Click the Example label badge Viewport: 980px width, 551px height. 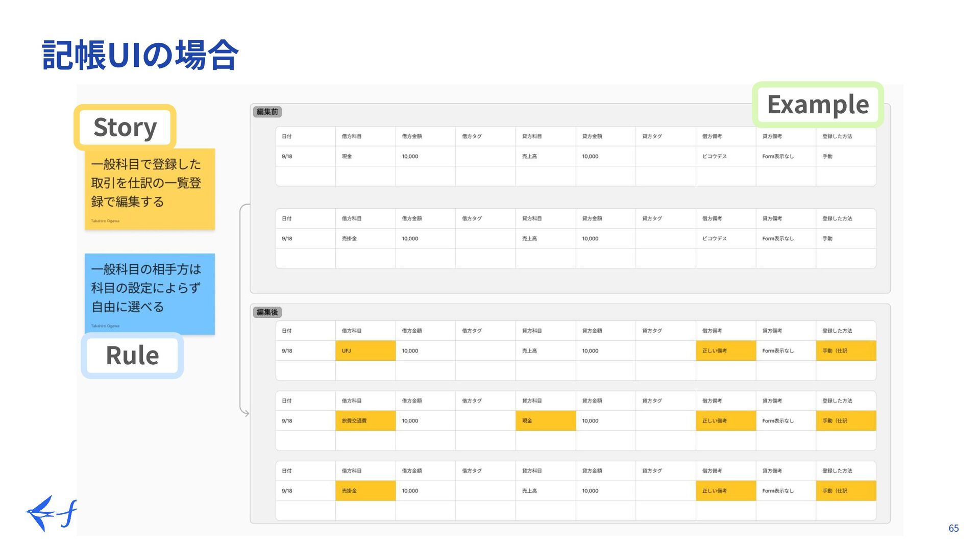tap(818, 105)
